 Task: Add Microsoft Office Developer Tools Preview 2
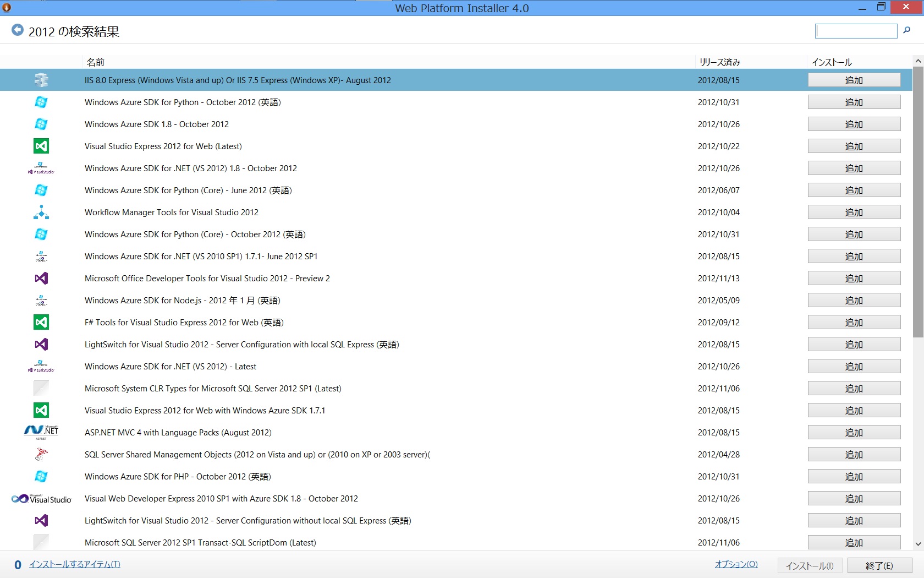click(854, 279)
